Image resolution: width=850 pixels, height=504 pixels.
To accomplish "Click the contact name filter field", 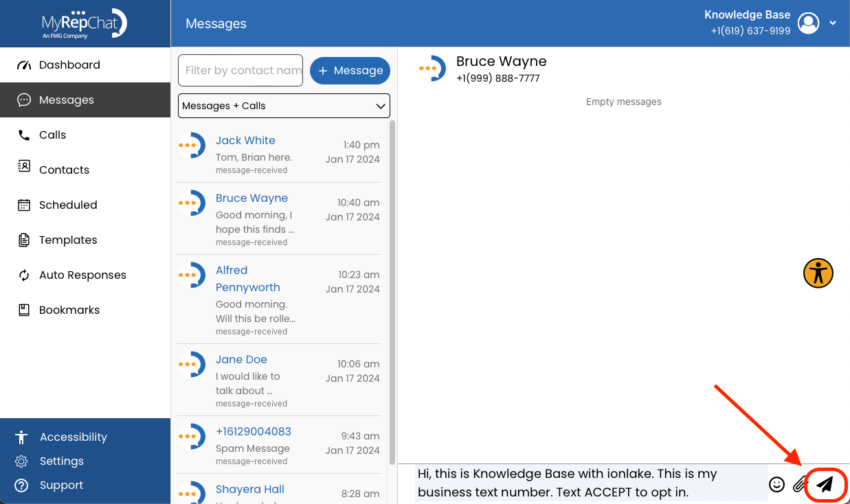I will (x=240, y=70).
